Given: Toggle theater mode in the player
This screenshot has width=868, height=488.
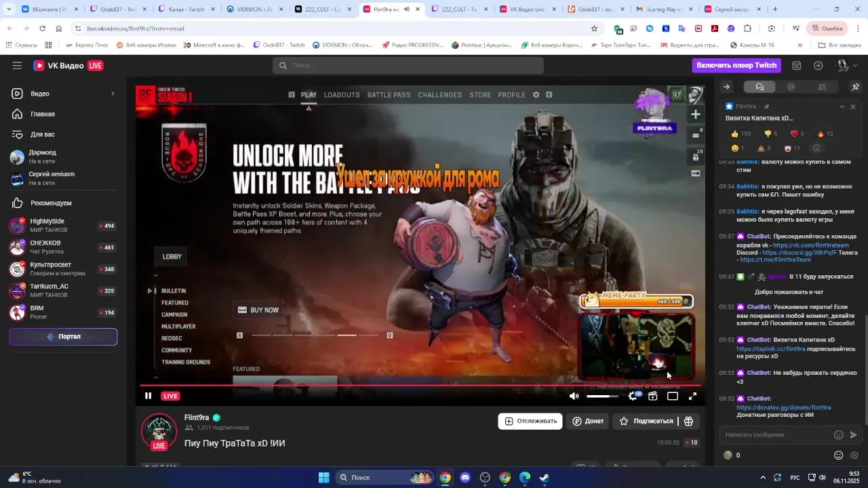Looking at the screenshot, I should (673, 396).
